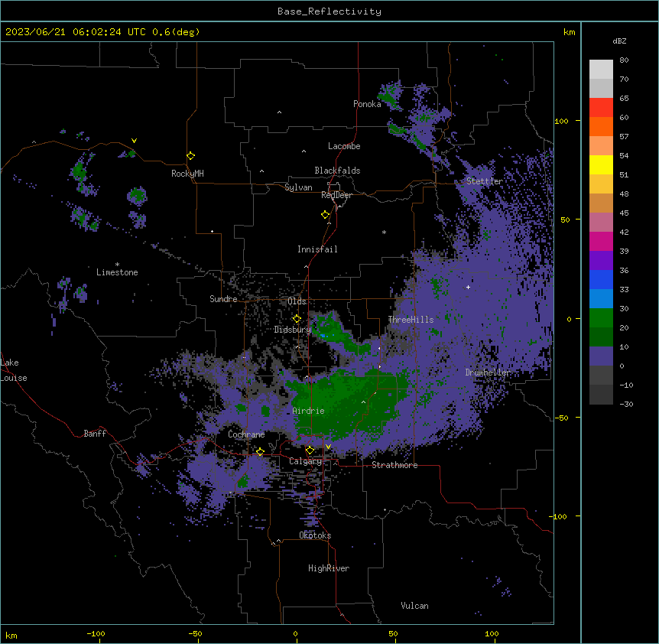The width and height of the screenshot is (659, 644).
Task: Click the red 65 dBZ legend color
Action: click(601, 108)
